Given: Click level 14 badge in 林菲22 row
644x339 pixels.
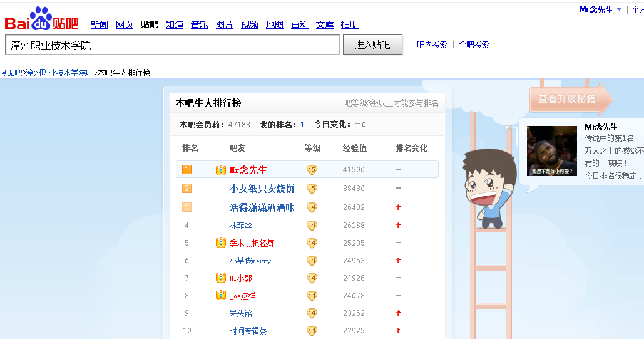Looking at the screenshot, I should pyautogui.click(x=312, y=226).
